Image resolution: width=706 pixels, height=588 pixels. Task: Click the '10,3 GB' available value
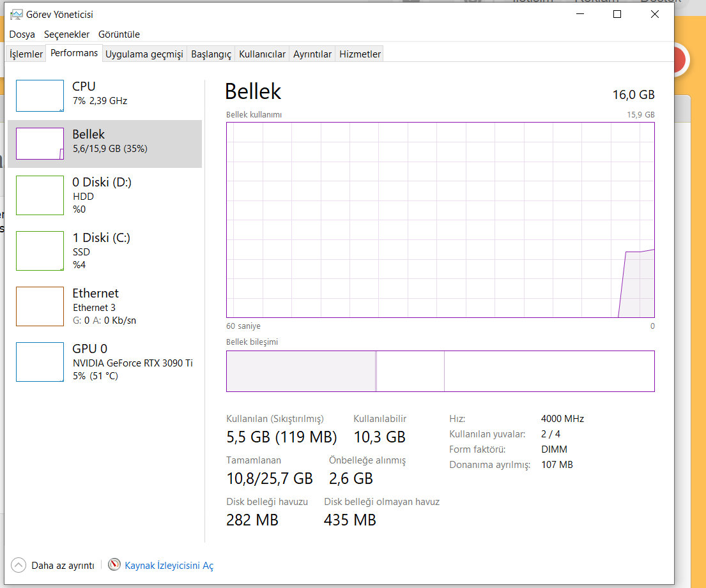coord(380,437)
